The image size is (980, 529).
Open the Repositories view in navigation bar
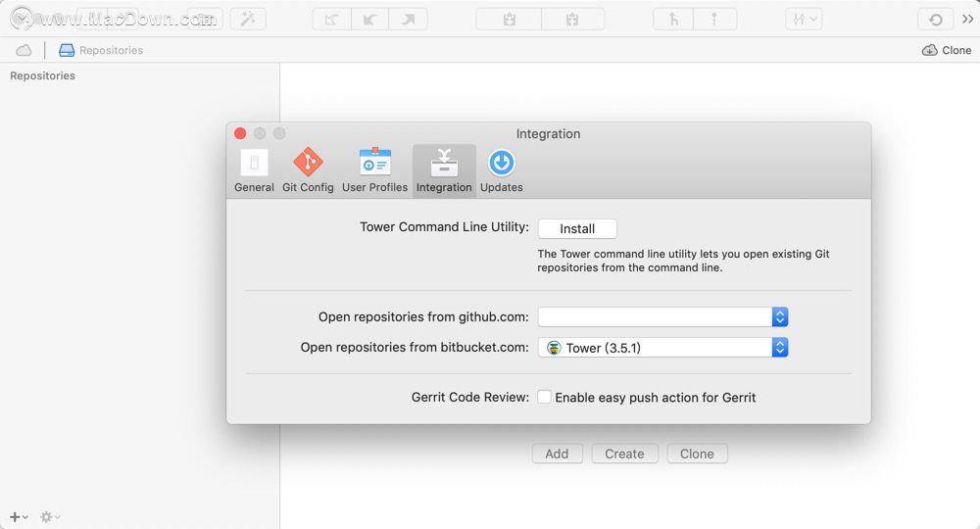click(x=101, y=50)
